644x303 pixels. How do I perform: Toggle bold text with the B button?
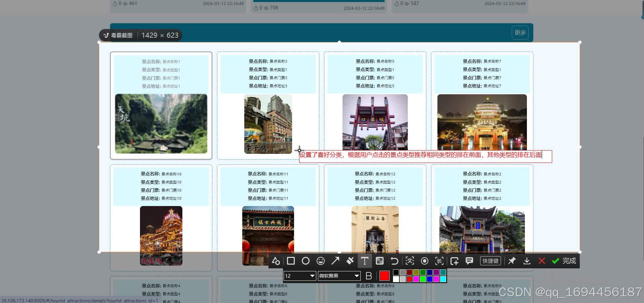[369, 276]
